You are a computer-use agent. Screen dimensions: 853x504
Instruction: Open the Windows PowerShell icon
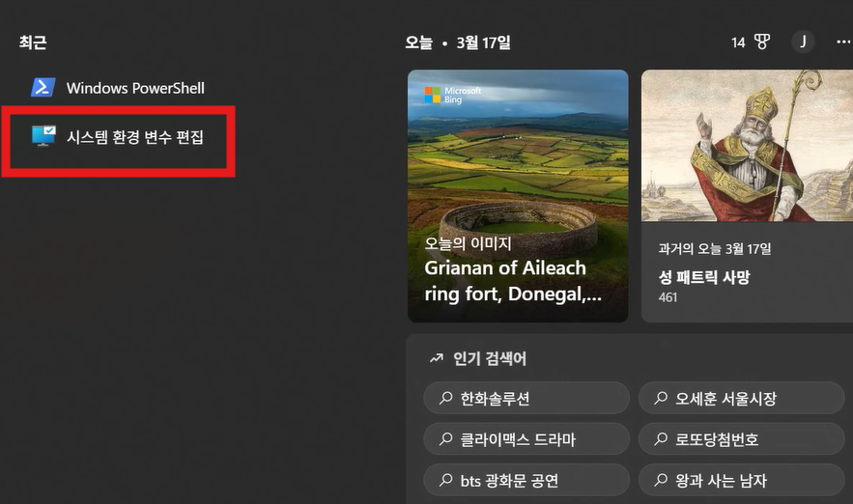[43, 88]
